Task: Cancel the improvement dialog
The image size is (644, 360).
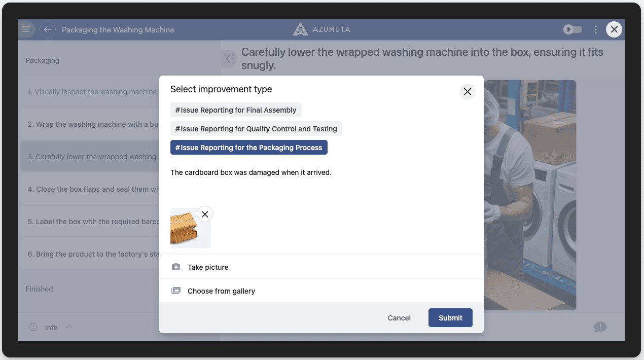Action: 399,318
